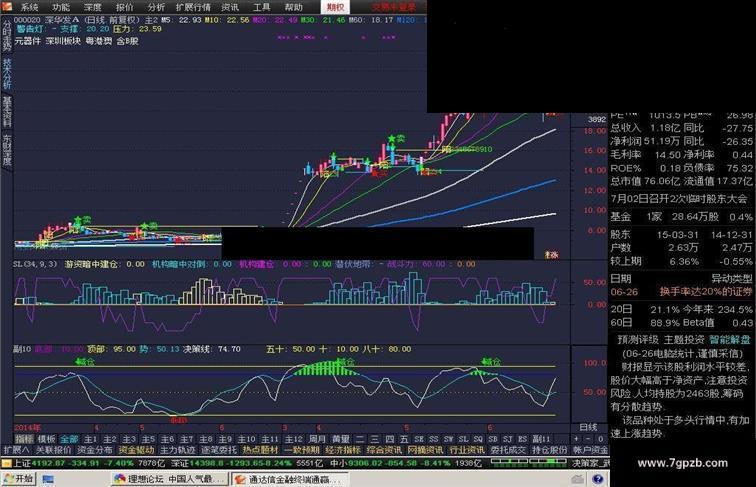The image size is (756, 487).
Task: Select the 主10 indicator preset
Action: click(246, 439)
